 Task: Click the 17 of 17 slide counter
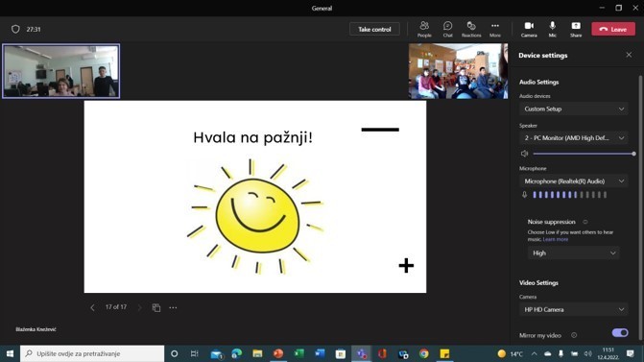(116, 307)
